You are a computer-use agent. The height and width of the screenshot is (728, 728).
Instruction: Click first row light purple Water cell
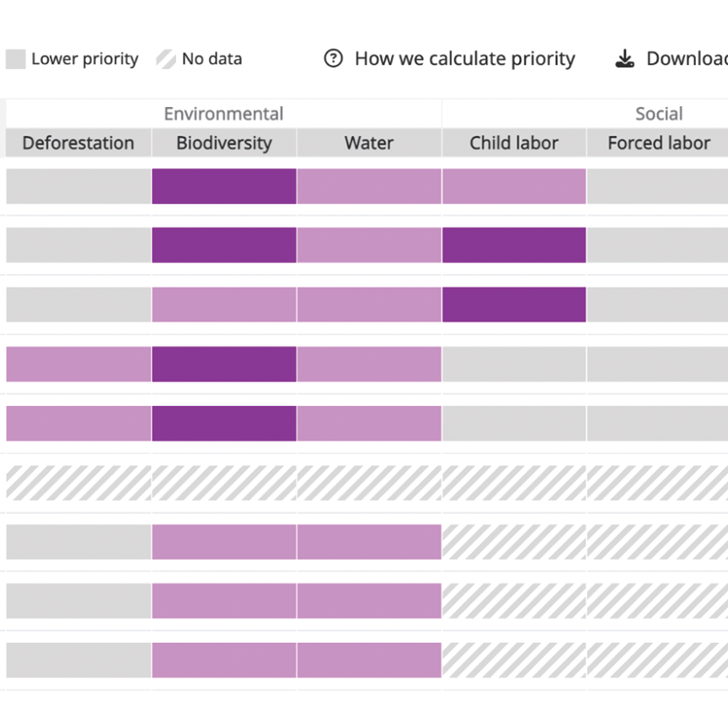(369, 186)
